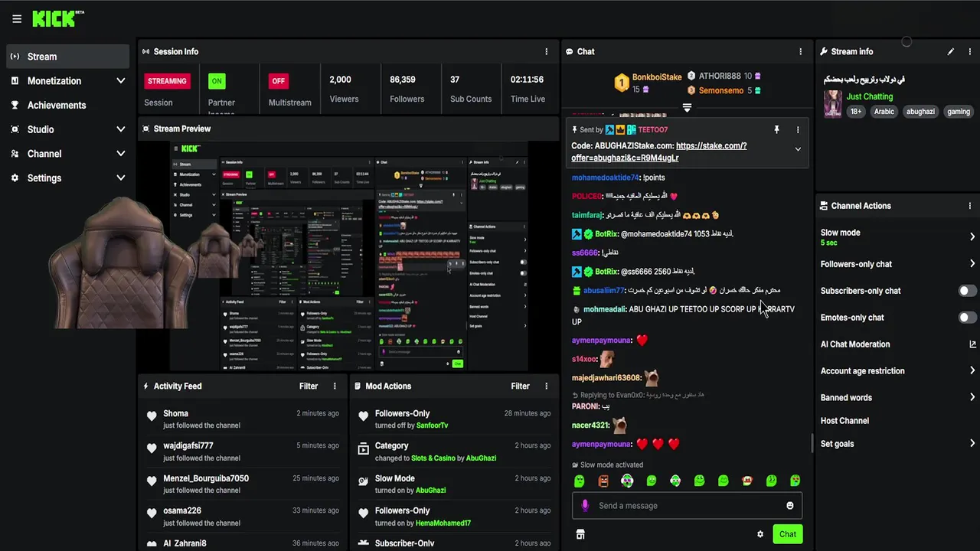Click the Kick beta logo
Image resolution: width=980 pixels, height=551 pixels.
coord(58,18)
